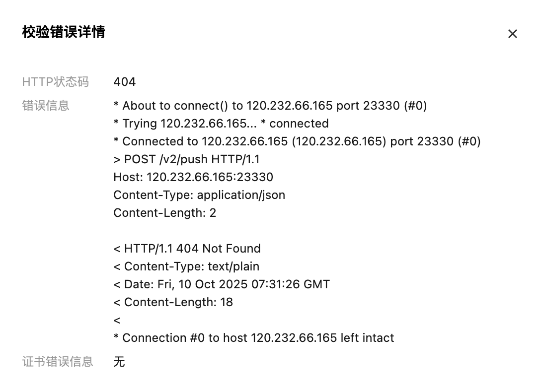The image size is (540, 392).
Task: Click the "Content-Type: application/json" line
Action: coord(199,195)
